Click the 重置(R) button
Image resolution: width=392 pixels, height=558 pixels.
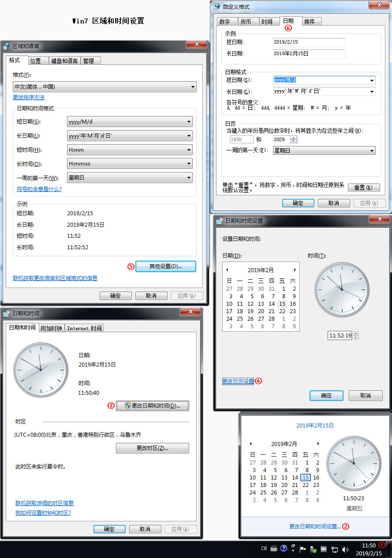364,187
